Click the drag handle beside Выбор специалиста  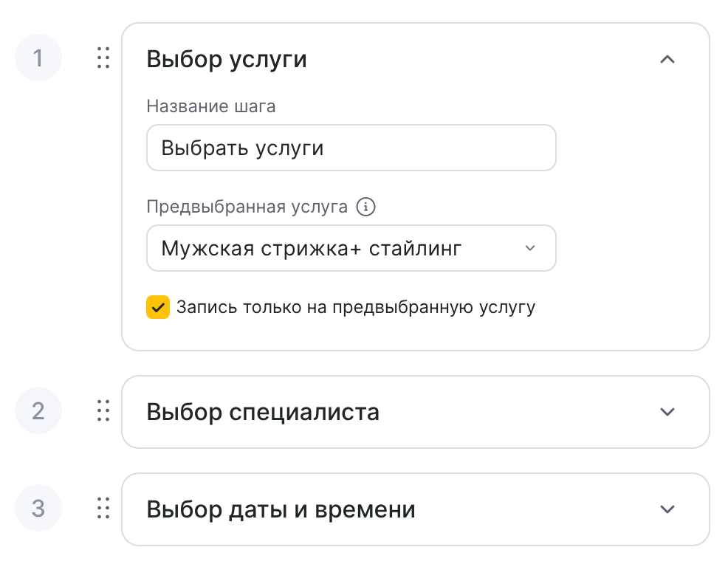pyautogui.click(x=103, y=410)
